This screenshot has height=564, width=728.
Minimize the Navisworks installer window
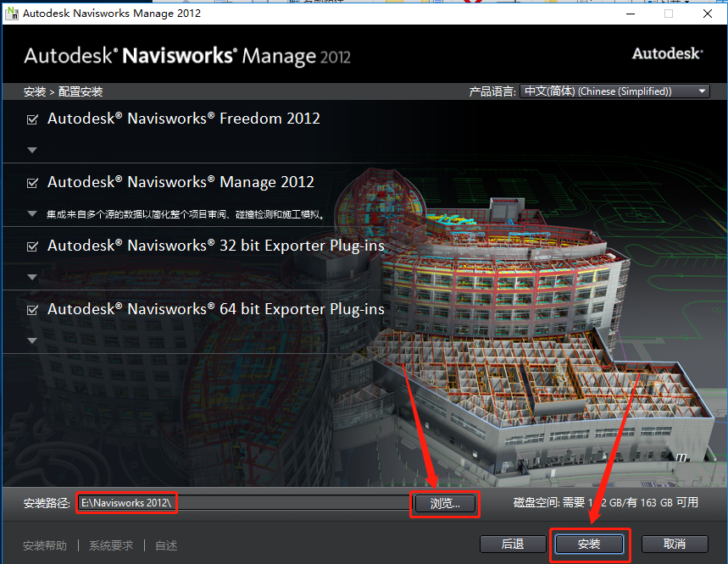tap(631, 14)
